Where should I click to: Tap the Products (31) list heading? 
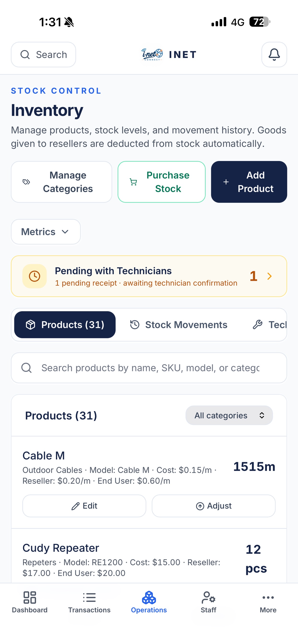point(61,415)
